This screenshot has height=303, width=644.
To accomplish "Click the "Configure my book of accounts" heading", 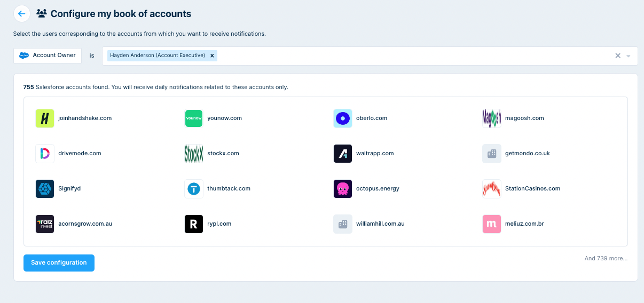I will pyautogui.click(x=121, y=14).
